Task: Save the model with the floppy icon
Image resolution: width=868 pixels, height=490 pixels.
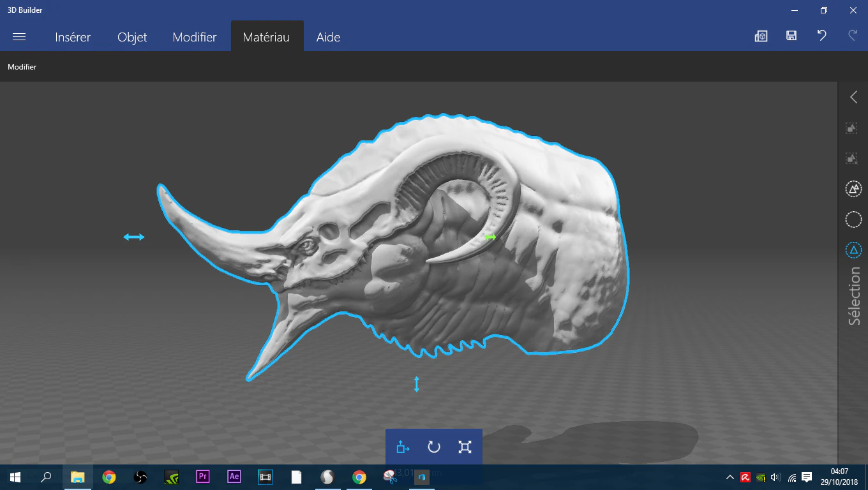Action: [x=791, y=36]
